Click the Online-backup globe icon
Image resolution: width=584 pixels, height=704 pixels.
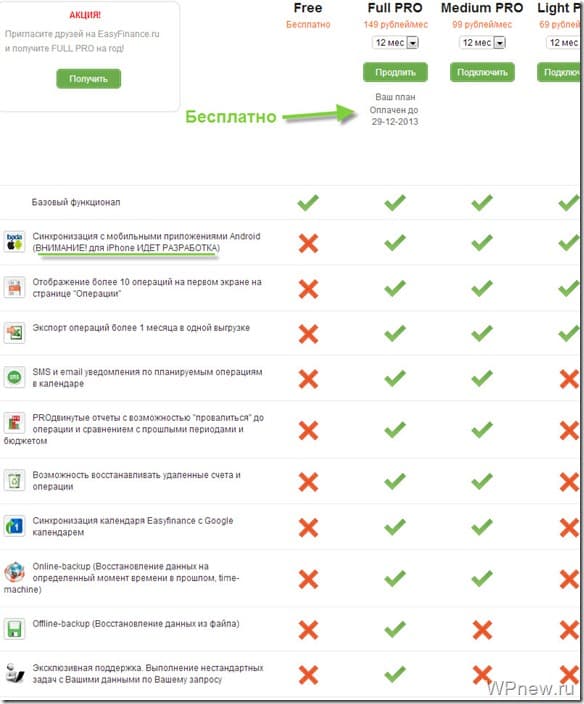click(14, 572)
